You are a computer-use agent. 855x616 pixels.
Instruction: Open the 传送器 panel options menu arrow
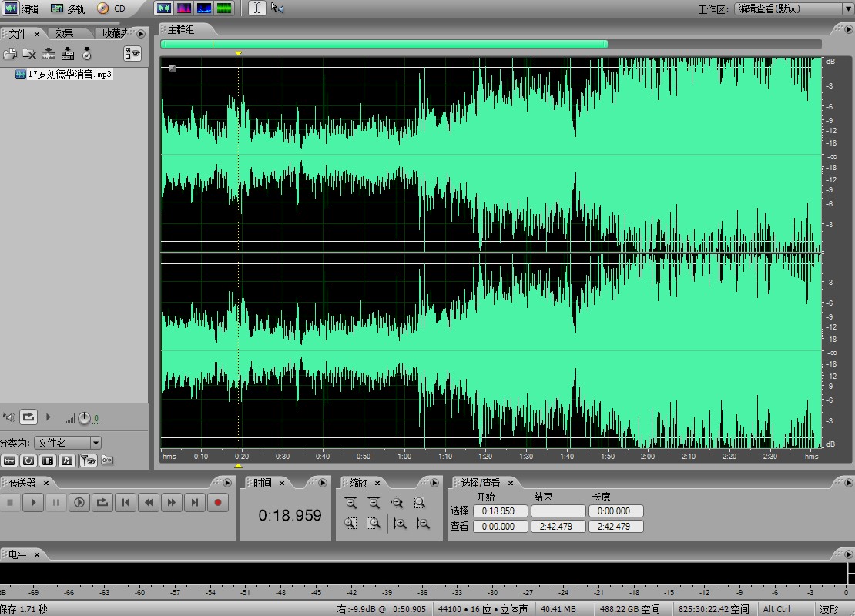[x=227, y=483]
